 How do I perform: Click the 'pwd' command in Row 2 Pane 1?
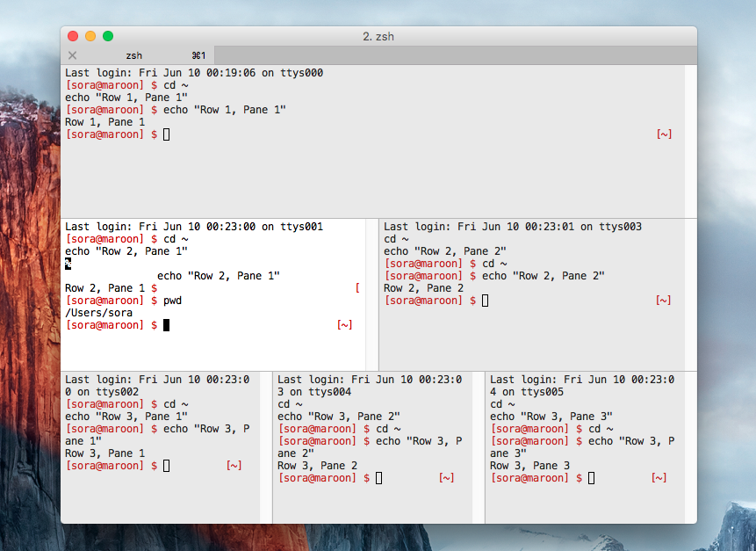[172, 301]
